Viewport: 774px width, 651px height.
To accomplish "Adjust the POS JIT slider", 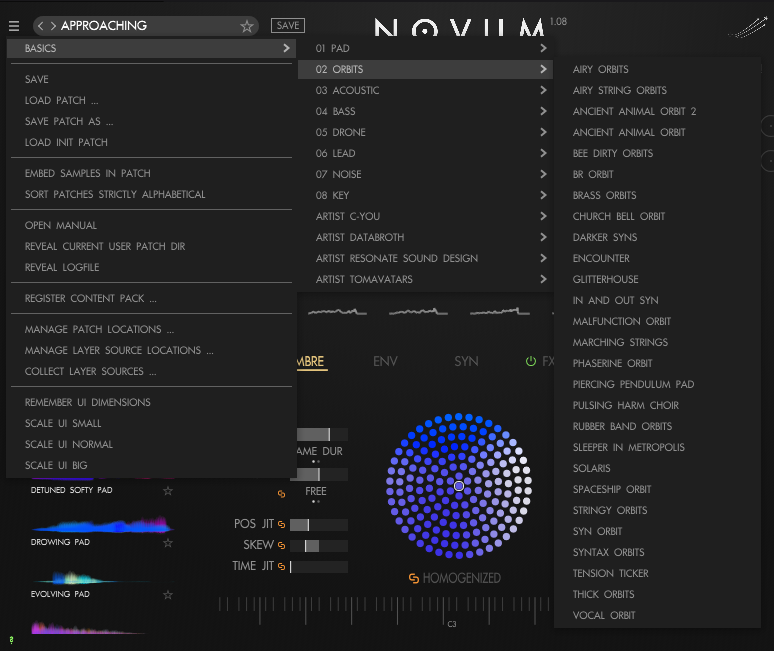I will point(319,525).
